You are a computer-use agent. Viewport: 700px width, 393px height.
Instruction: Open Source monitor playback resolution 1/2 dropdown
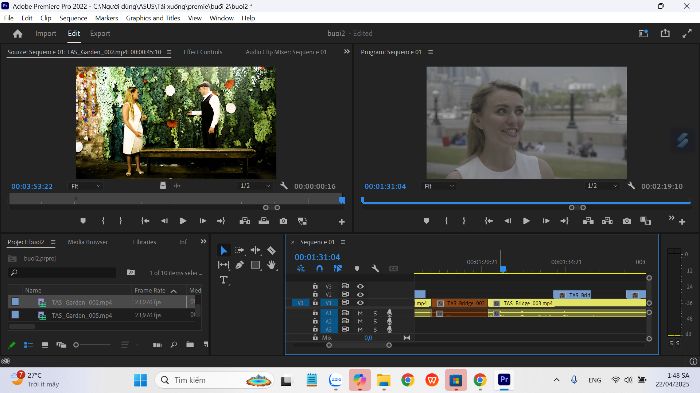255,185
